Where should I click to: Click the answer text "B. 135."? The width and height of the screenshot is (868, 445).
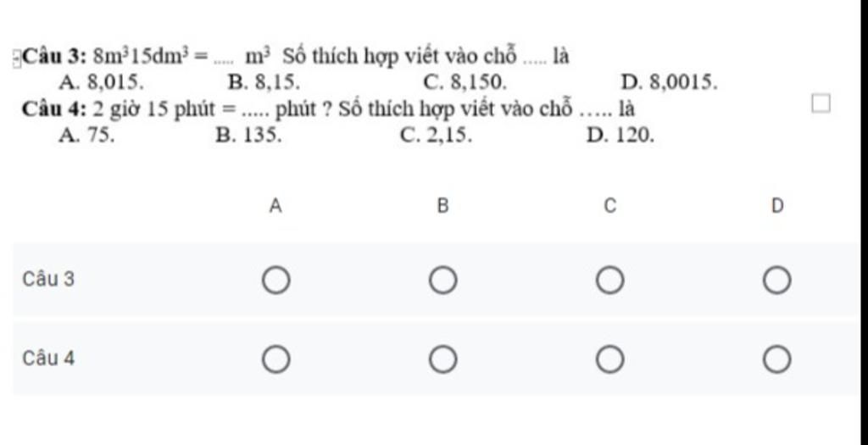249,135
